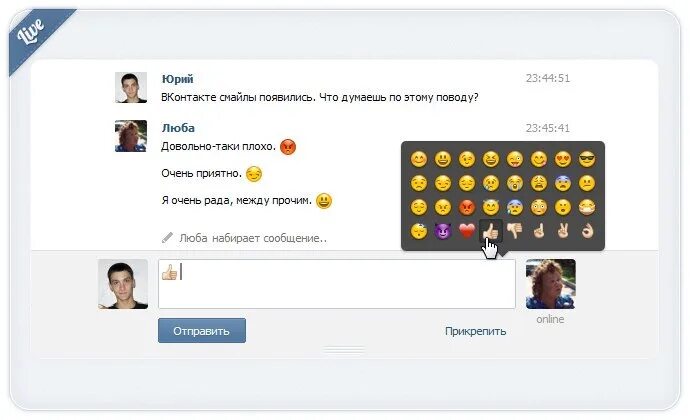Choose the heart-eyes emoji
Viewport: 690px width, 420px height.
563,159
